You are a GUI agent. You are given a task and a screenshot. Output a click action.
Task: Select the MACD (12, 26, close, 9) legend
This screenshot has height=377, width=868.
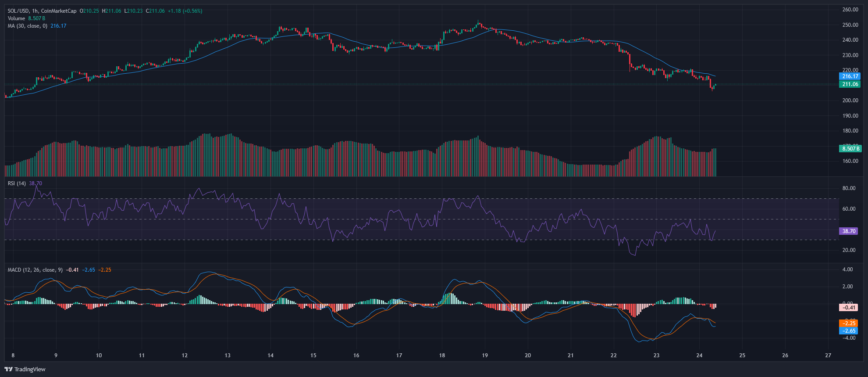pyautogui.click(x=35, y=270)
